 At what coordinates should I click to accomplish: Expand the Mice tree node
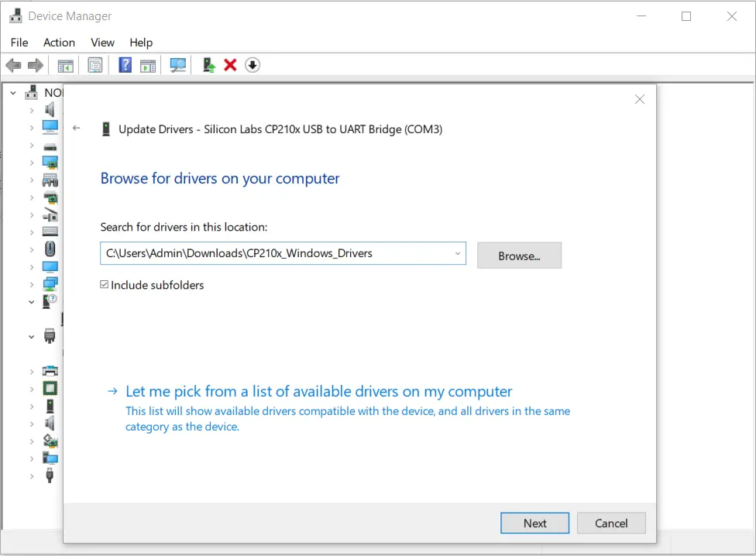(32, 249)
